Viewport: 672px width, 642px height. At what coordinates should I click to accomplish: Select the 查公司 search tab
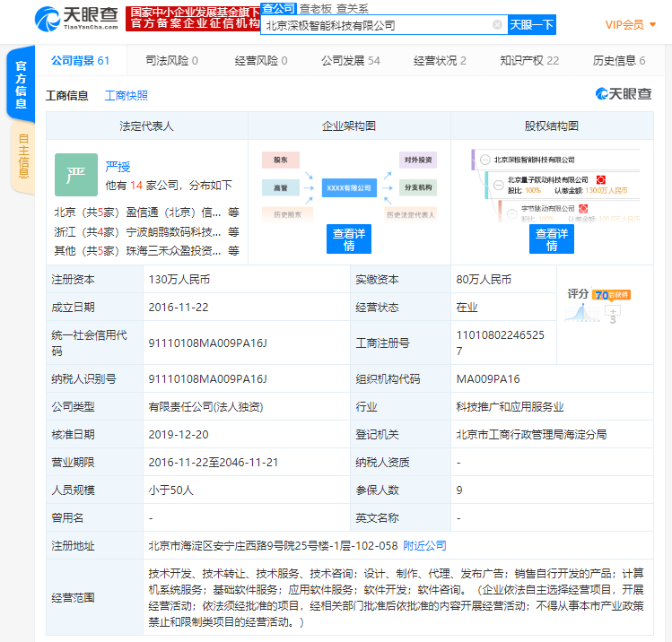278,9
